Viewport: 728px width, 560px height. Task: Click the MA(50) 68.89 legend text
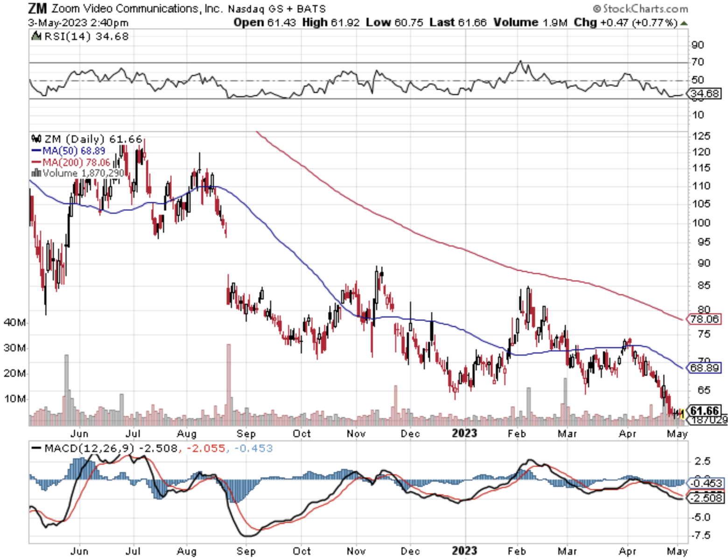coord(74,151)
